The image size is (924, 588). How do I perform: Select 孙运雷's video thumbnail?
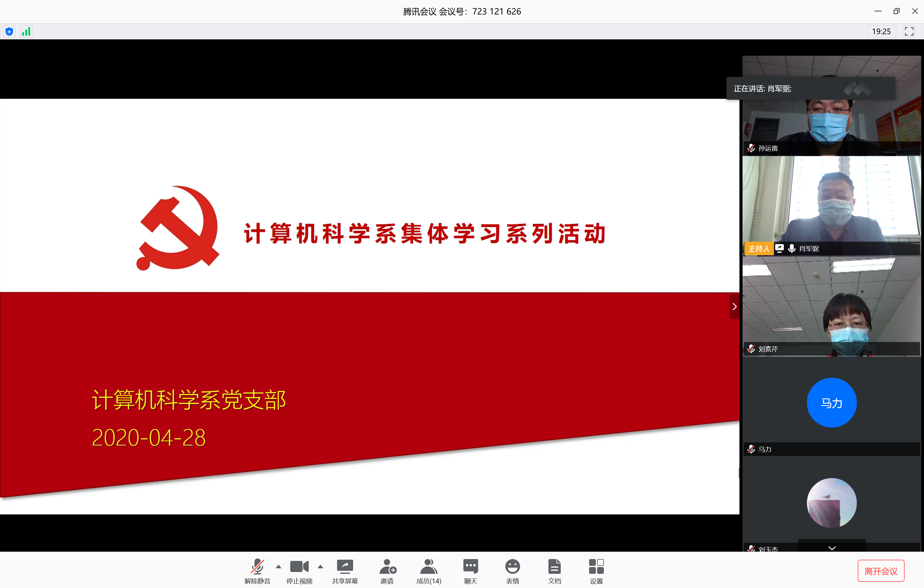coord(832,105)
